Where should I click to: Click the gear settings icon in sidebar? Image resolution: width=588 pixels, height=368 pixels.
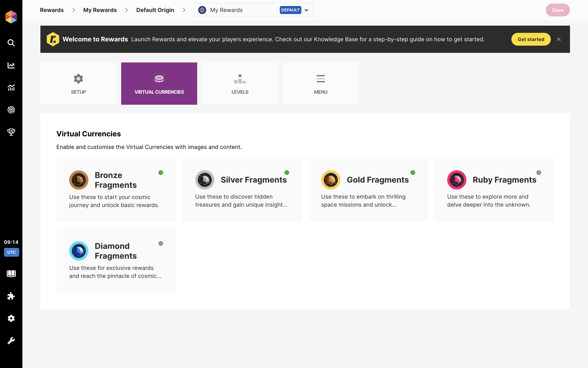point(11,318)
